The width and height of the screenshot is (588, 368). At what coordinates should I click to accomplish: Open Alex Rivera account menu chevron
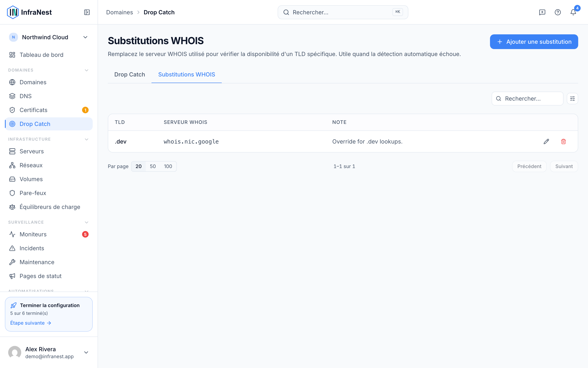point(86,352)
